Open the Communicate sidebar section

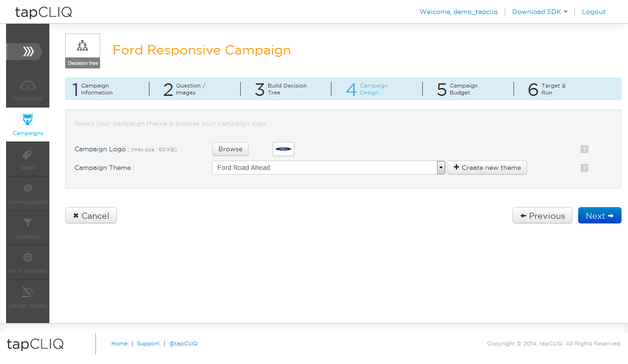coord(27,194)
